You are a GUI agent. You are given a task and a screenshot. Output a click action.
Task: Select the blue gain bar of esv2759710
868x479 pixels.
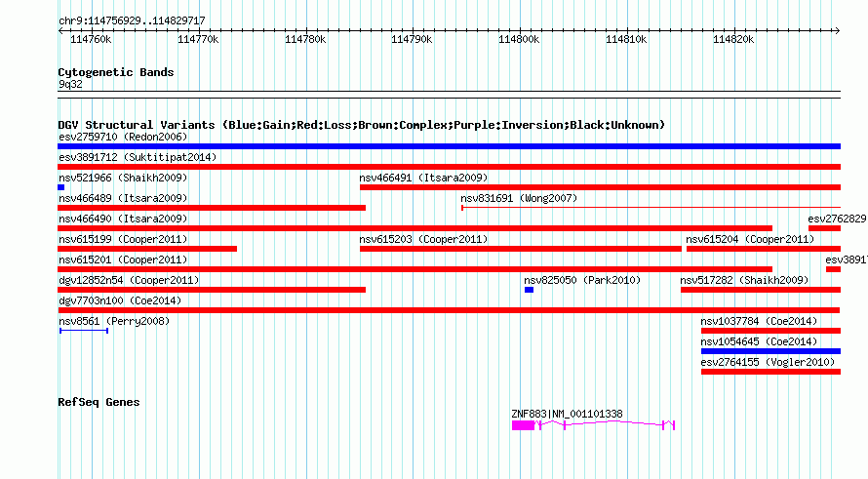(x=449, y=146)
